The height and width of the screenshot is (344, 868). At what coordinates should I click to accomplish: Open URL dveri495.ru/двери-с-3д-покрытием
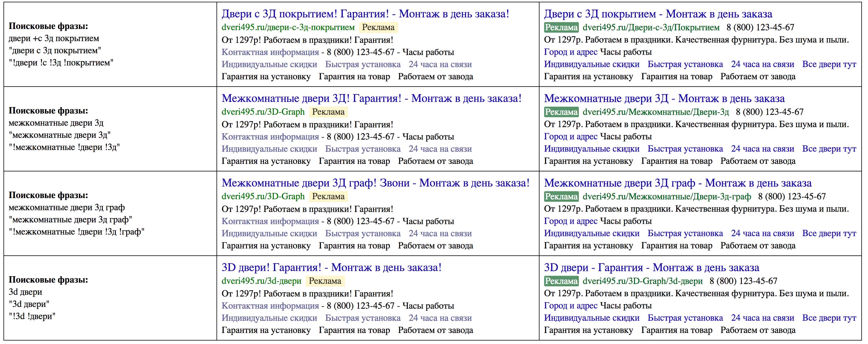coord(288,27)
